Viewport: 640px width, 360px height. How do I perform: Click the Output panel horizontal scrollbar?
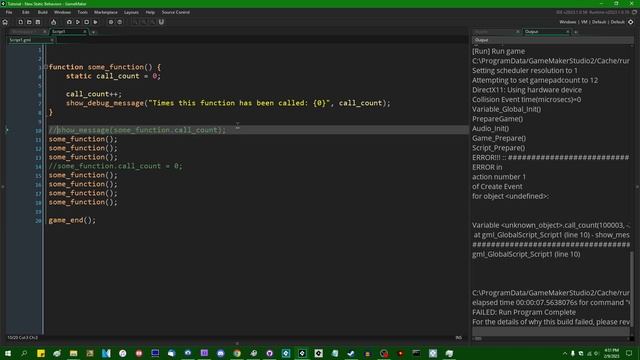click(478, 338)
